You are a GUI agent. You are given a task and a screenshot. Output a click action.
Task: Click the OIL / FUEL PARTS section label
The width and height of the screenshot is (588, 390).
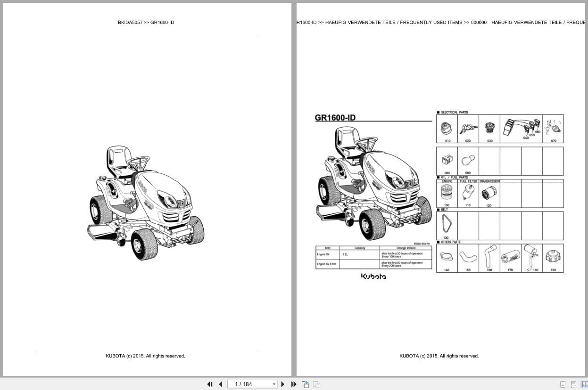455,178
